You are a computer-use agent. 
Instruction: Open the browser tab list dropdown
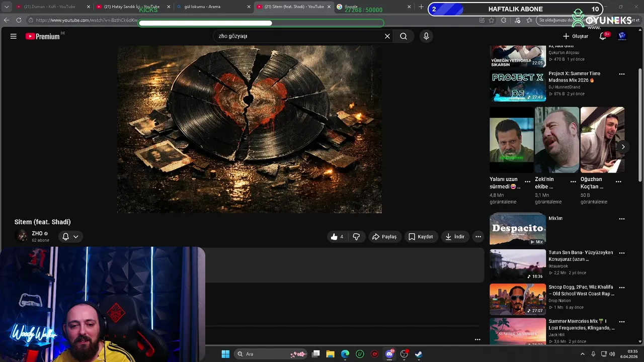tap(7, 7)
